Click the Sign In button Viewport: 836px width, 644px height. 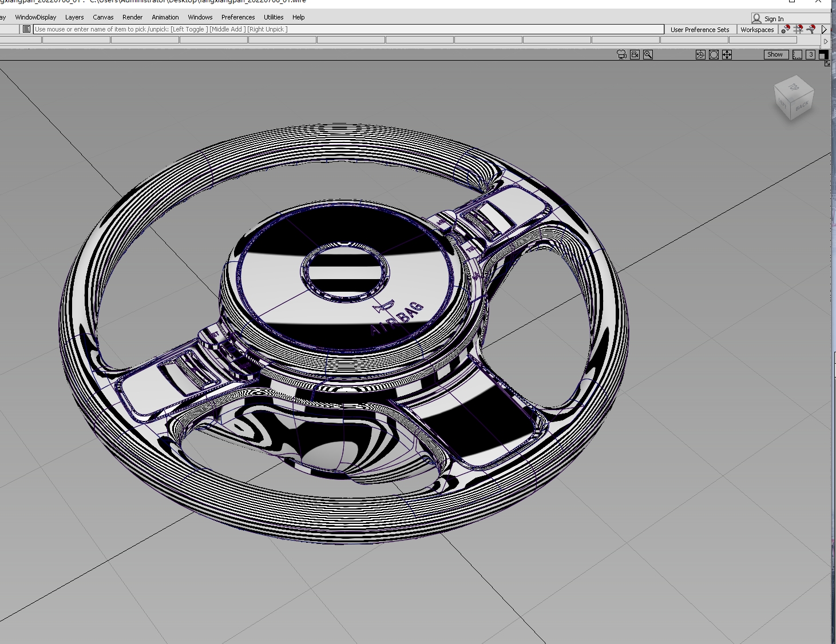pos(772,18)
